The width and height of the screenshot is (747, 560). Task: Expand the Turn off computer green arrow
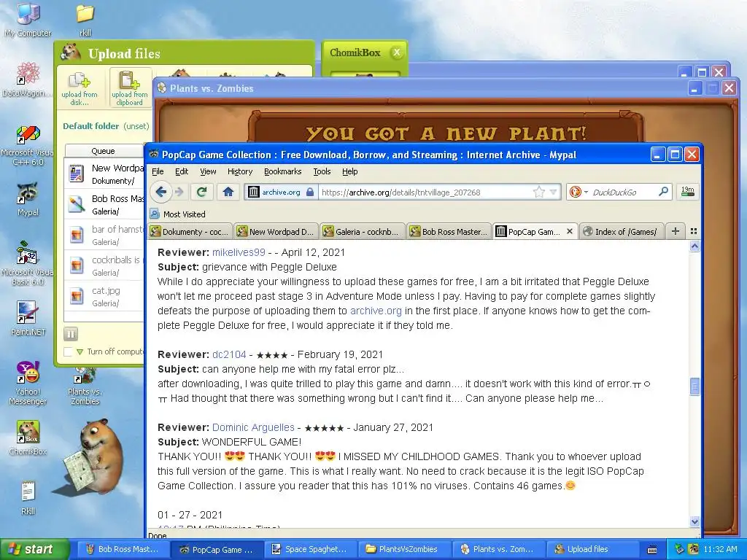point(80,352)
